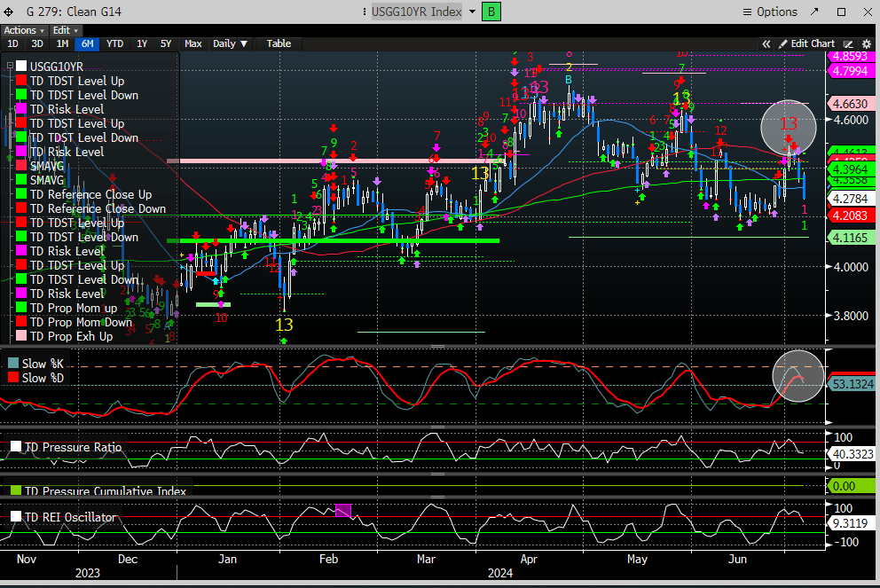Screen dimensions: 880x588
Task: Click the green B button
Action: [x=491, y=12]
